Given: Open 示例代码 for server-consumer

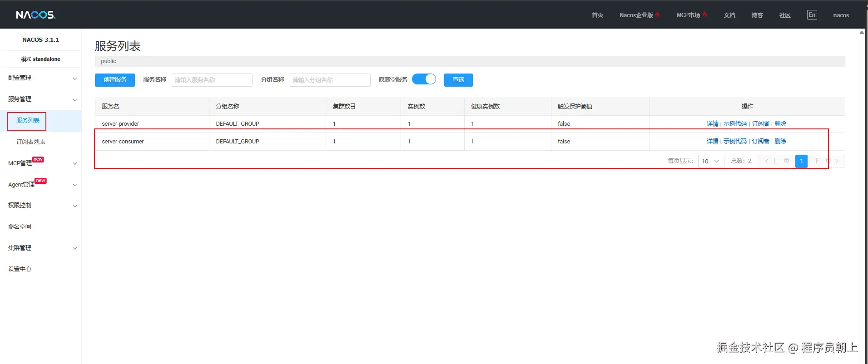Looking at the screenshot, I should coord(735,142).
